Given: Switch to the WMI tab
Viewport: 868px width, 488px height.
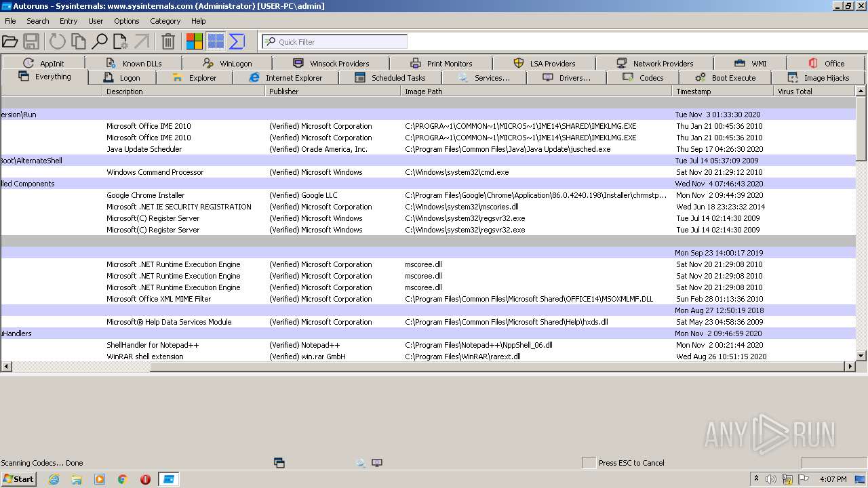Looking at the screenshot, I should point(750,63).
